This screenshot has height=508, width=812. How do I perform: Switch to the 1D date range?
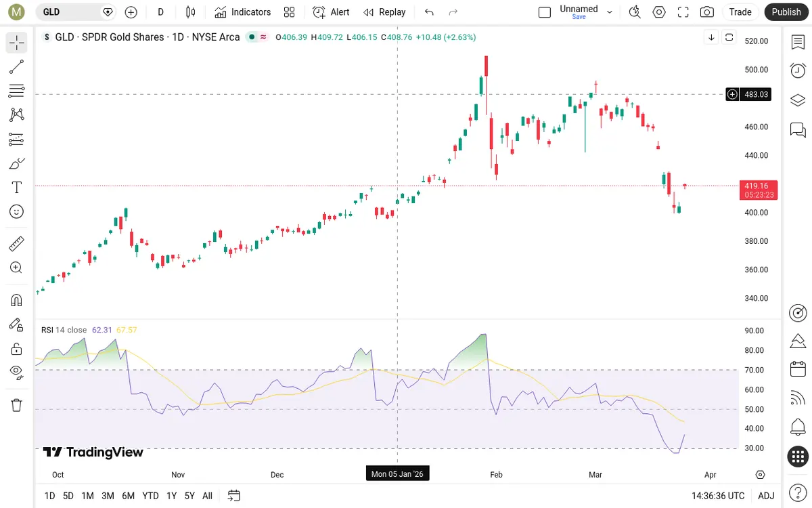point(49,496)
